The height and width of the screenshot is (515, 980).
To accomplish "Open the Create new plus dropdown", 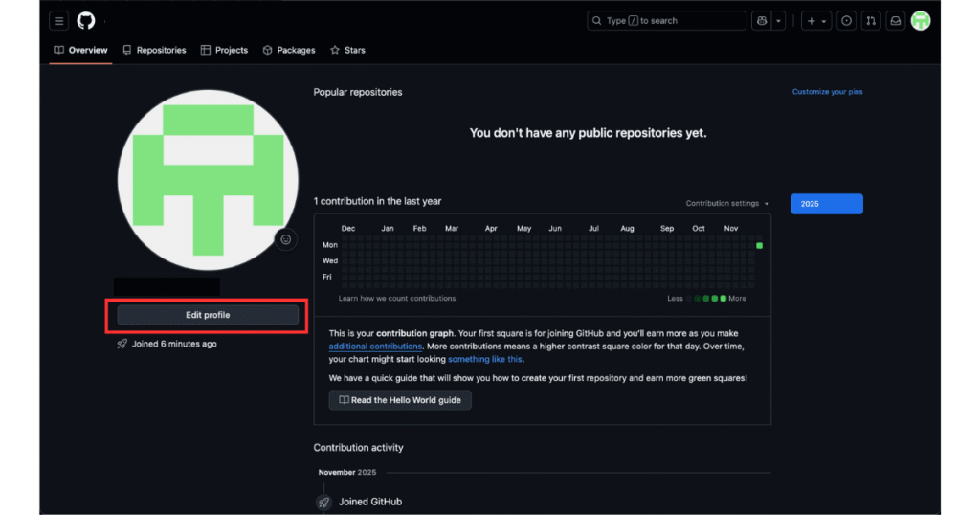I will [815, 21].
